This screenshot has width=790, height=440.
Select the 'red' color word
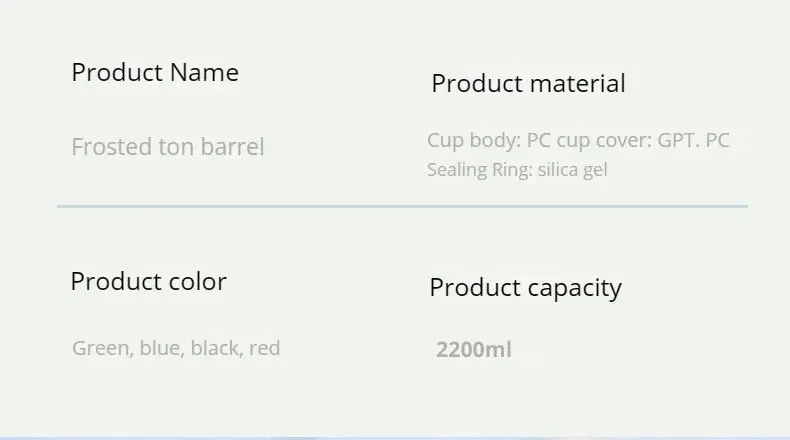264,349
